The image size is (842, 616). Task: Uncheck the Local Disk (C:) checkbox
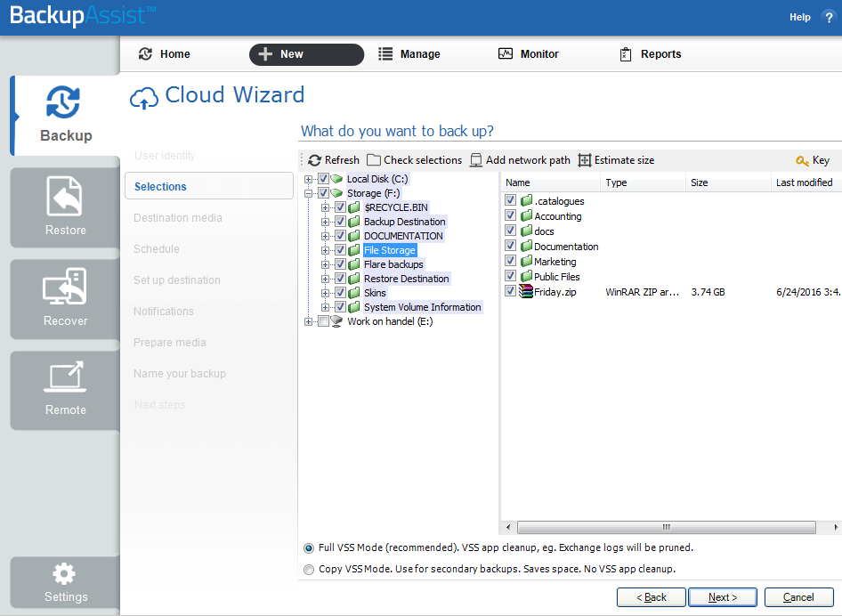coord(323,179)
